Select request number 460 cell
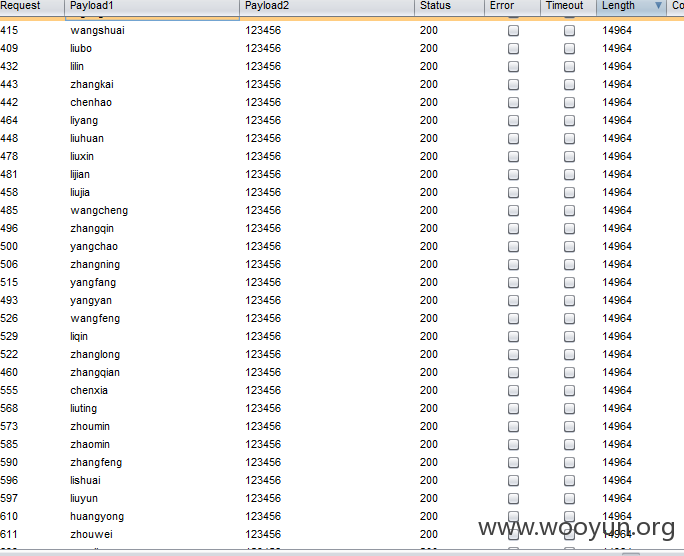This screenshot has width=684, height=556. pyautogui.click(x=32, y=372)
